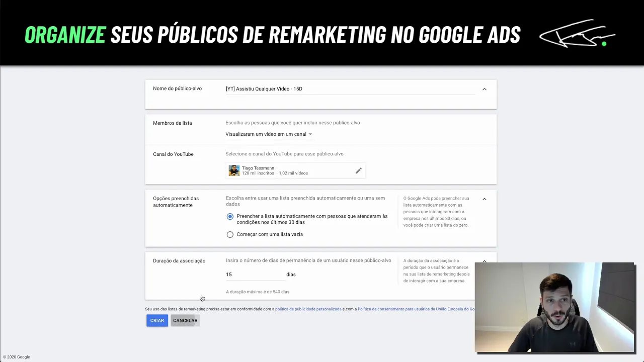Select 'Começar com uma lista vazia' radio

230,234
